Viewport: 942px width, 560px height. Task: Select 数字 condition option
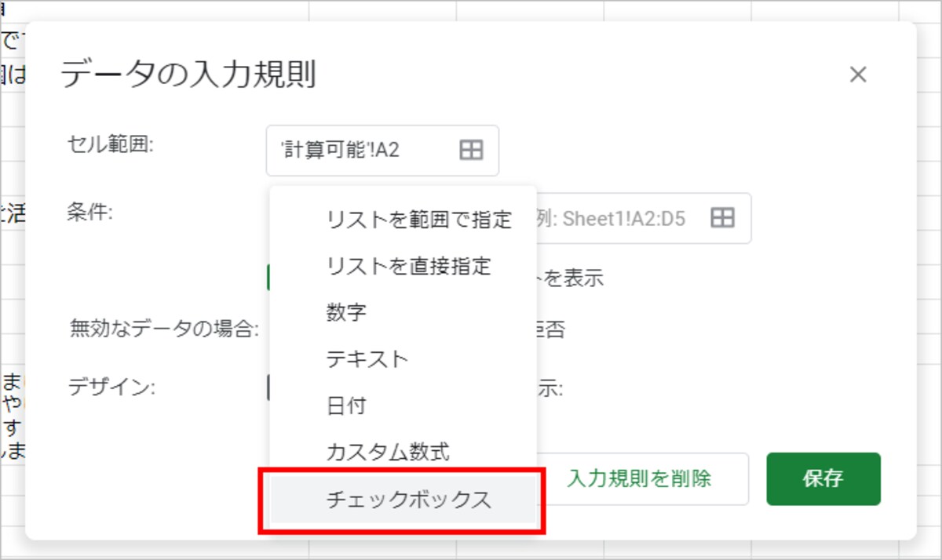point(403,313)
